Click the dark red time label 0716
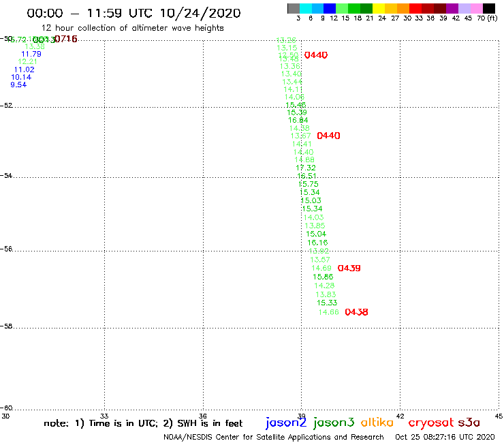 [66, 40]
